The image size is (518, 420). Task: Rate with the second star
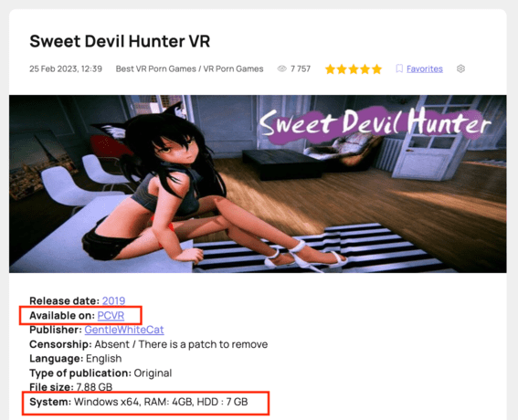[342, 69]
